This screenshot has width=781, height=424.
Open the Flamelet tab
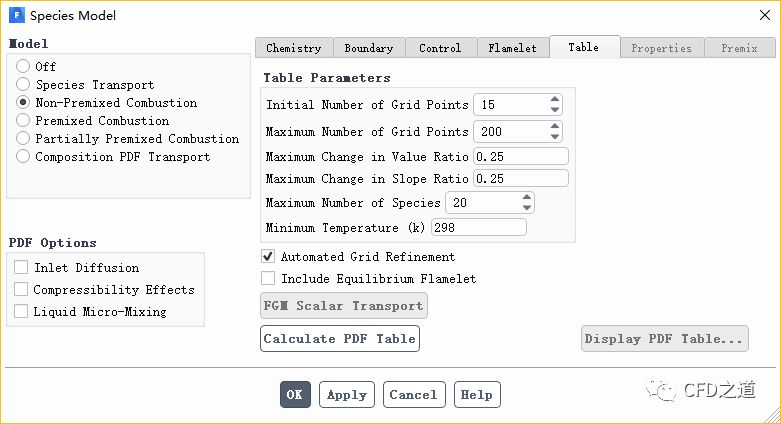coord(512,48)
